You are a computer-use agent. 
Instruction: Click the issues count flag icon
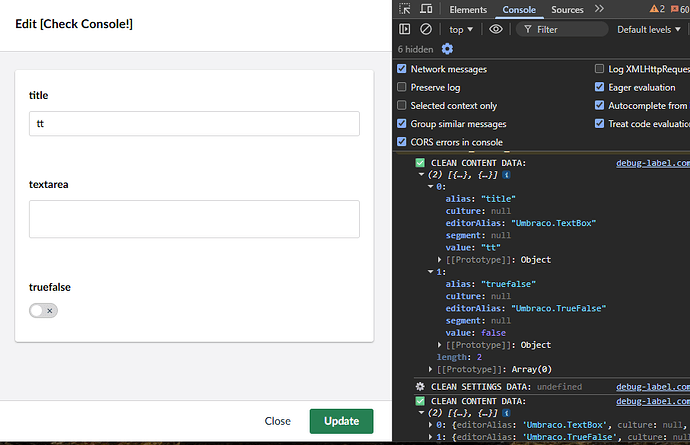(x=674, y=9)
